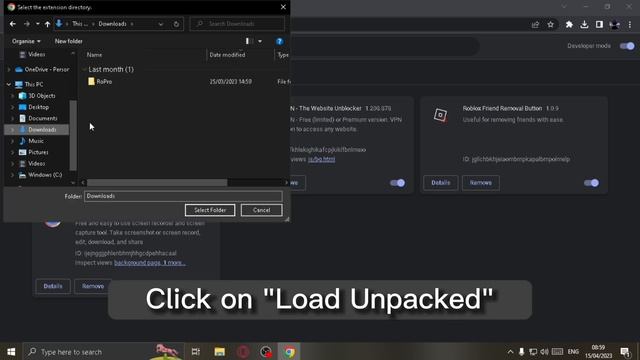Screen dimensions: 640x360
Task: Cancel the folder selection dialog
Action: (261, 210)
